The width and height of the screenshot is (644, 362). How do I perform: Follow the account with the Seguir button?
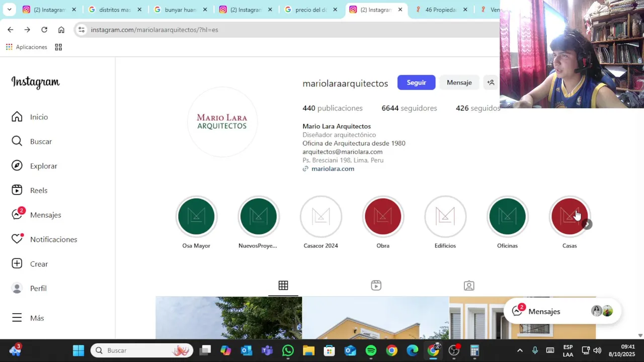(416, 82)
